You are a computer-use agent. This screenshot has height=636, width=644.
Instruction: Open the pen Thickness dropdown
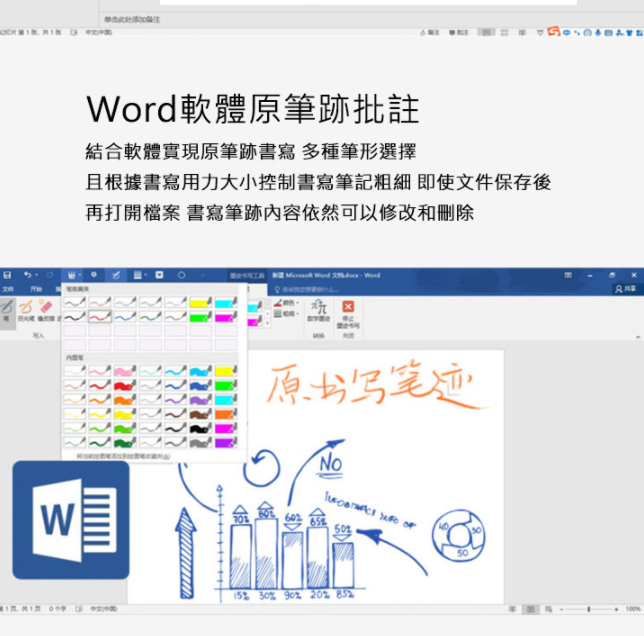(288, 313)
